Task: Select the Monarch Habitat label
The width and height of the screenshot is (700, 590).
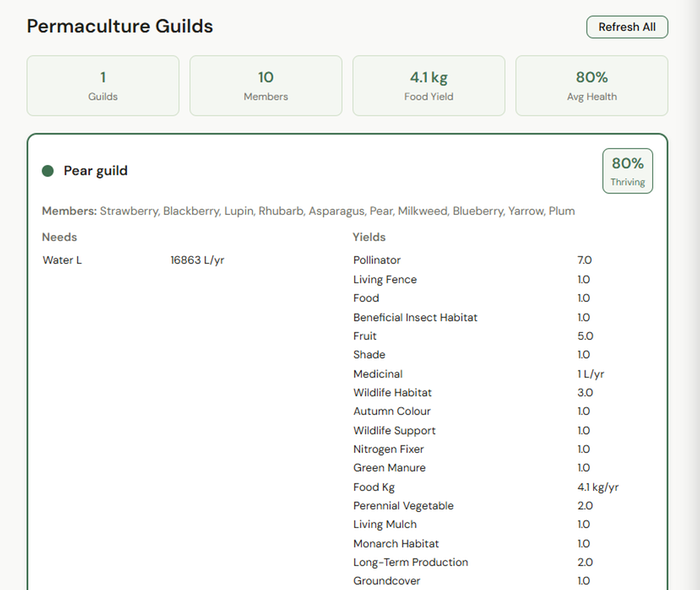Action: 396,544
